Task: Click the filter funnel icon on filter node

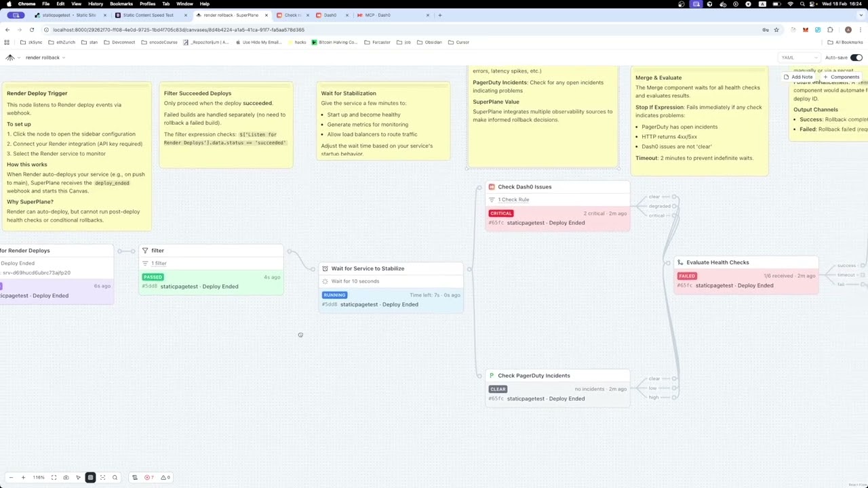Action: (145, 251)
